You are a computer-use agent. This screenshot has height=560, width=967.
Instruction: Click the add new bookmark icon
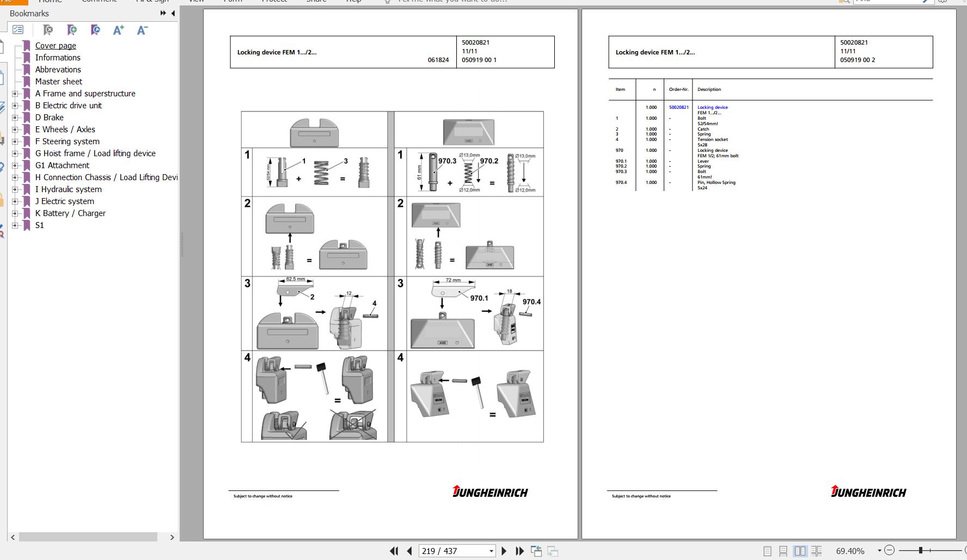[72, 30]
